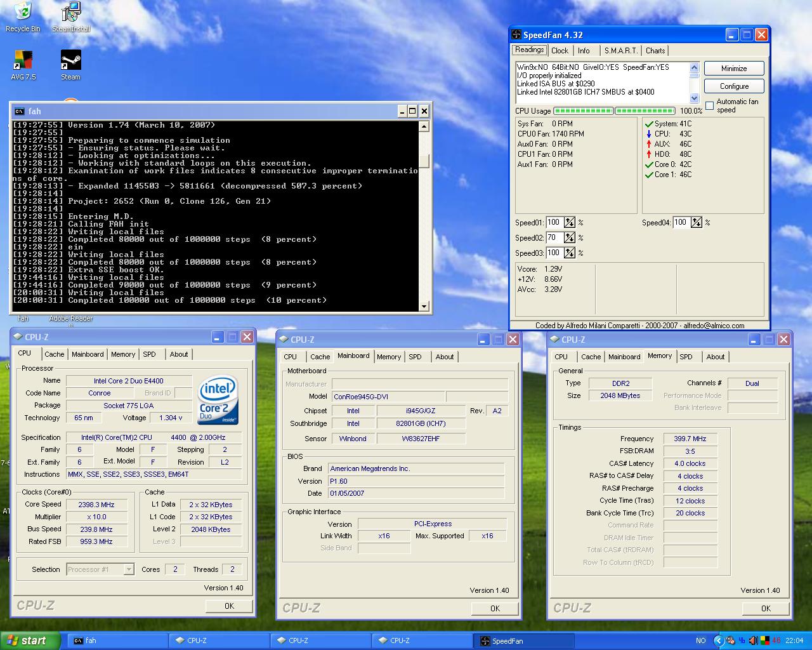
Task: Open About tab in Mainboard CPU-Z window
Action: pyautogui.click(x=445, y=357)
